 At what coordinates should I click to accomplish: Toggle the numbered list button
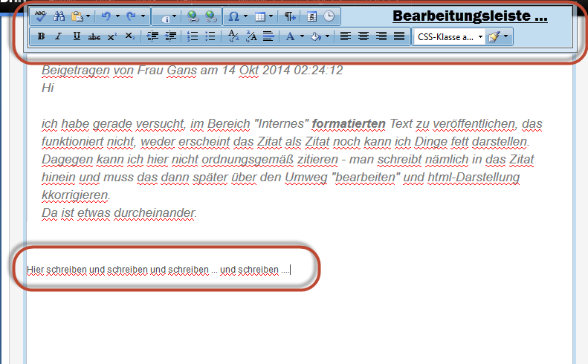(192, 36)
